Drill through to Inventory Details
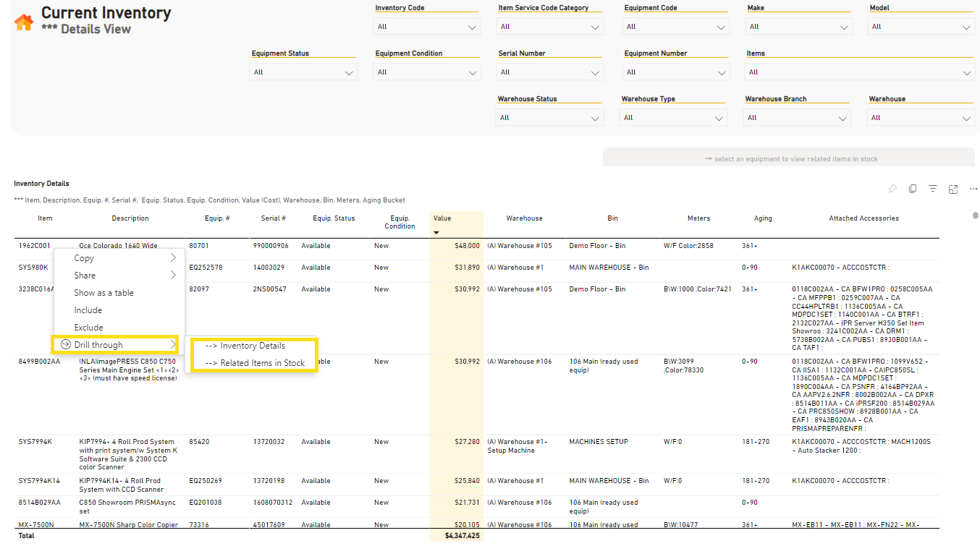 (x=254, y=346)
